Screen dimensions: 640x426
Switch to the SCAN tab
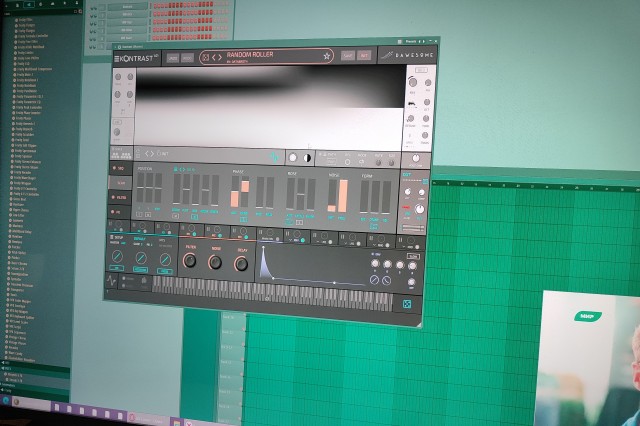point(121,183)
